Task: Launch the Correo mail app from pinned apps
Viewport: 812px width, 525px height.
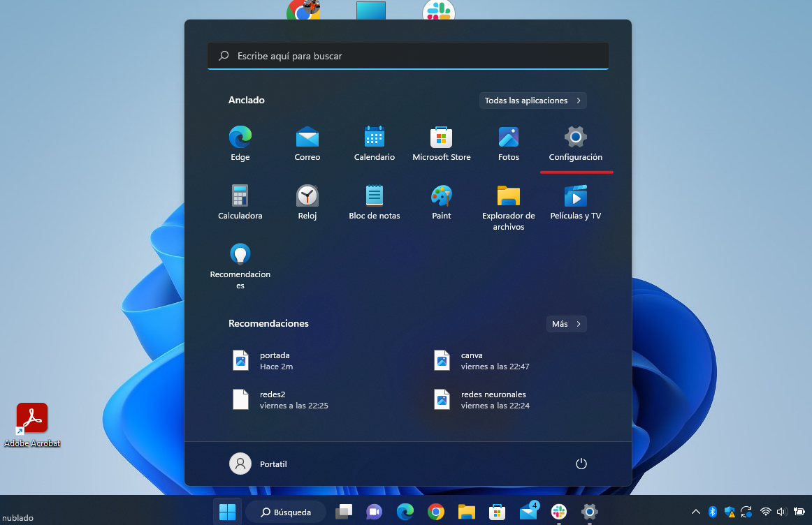Action: [307, 143]
